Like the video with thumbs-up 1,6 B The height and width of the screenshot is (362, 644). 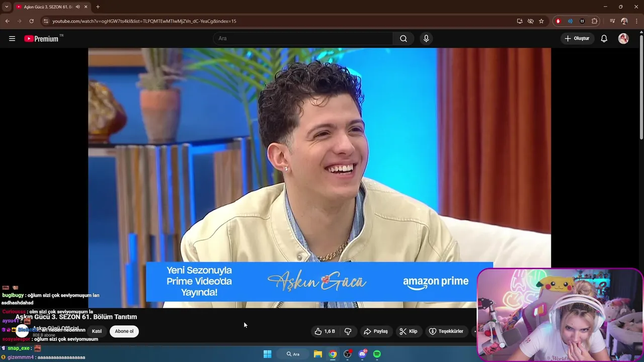[x=325, y=331]
